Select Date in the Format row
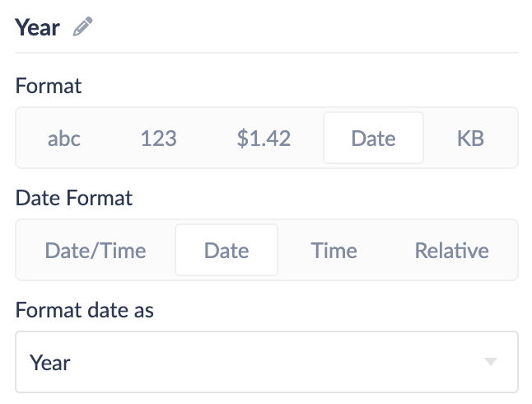This screenshot has width=532, height=404. [x=373, y=138]
